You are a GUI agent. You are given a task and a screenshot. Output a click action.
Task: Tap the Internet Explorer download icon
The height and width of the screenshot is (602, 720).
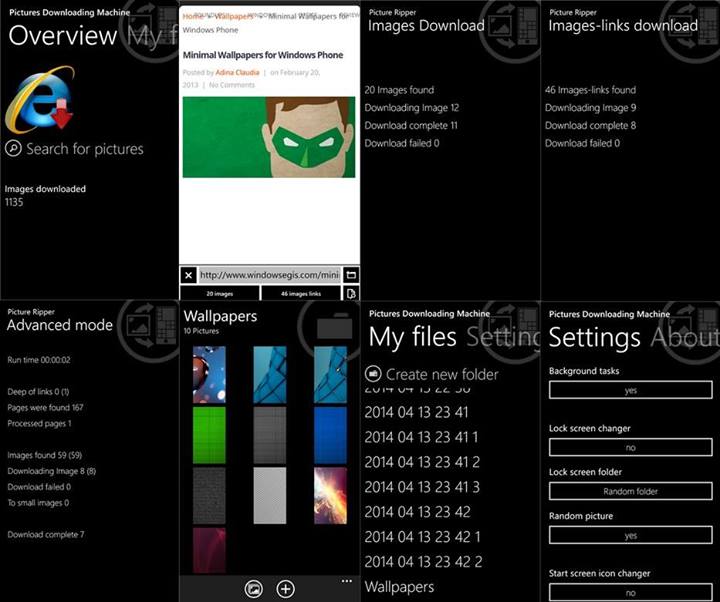click(x=40, y=99)
